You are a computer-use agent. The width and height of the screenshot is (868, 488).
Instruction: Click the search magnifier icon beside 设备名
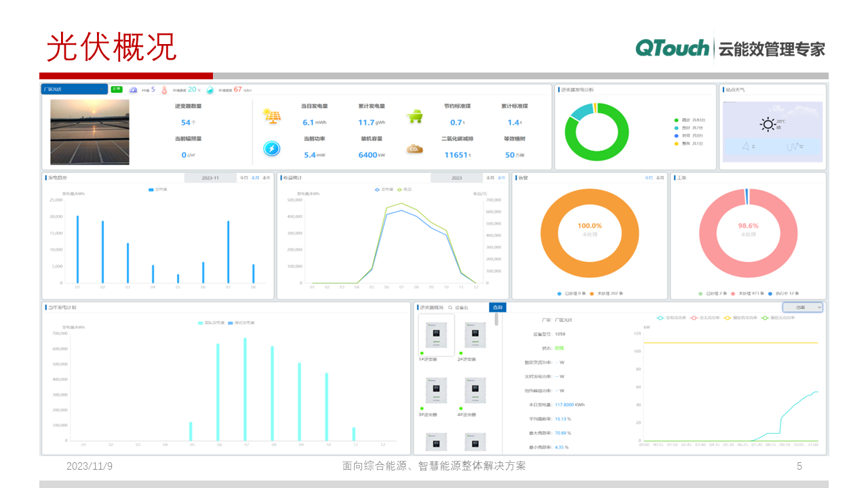tap(450, 308)
